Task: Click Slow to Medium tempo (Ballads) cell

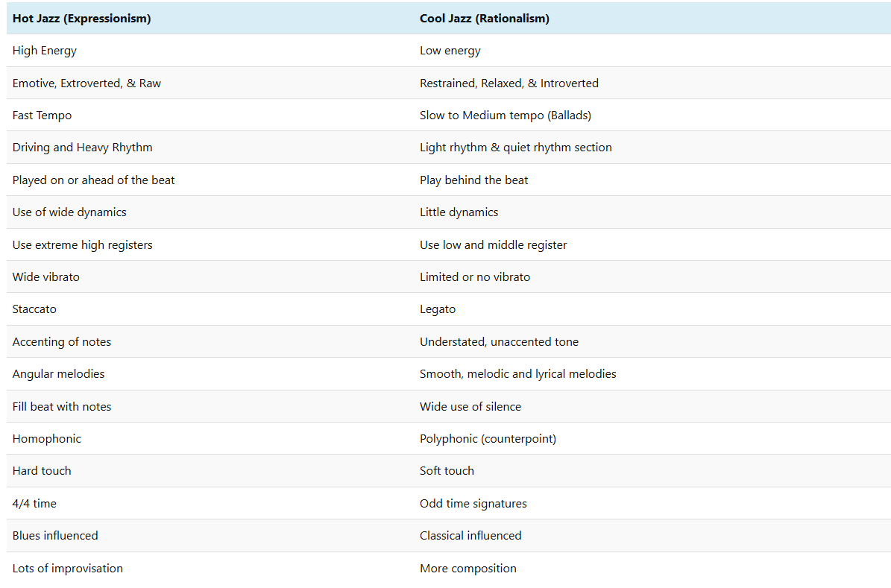Action: click(x=505, y=116)
